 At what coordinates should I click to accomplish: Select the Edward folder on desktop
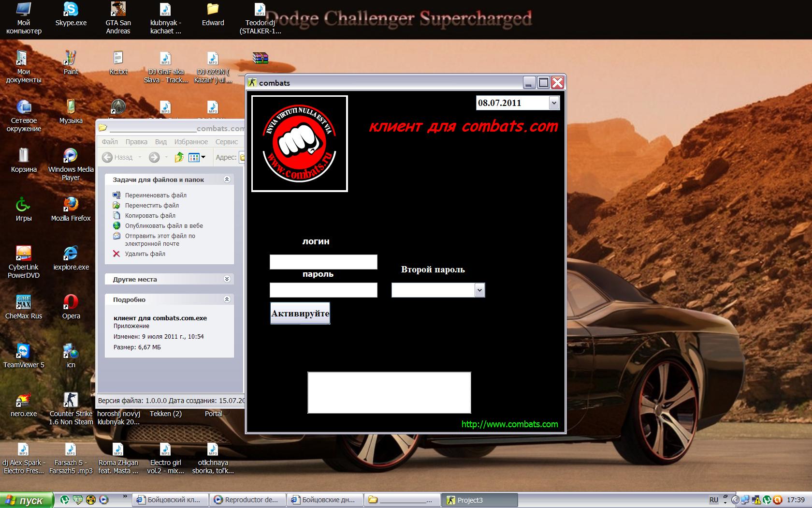(x=213, y=14)
